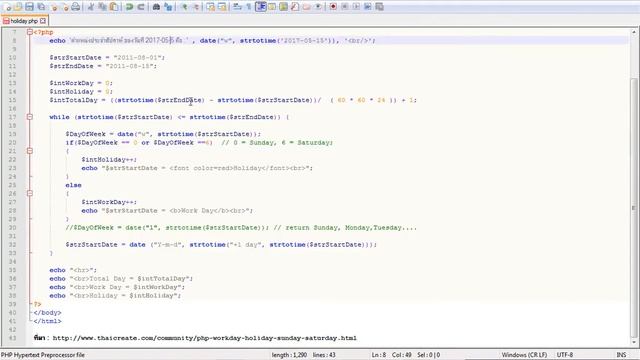
Task: Click the Close document toolbar icon
Action: (x=53, y=7)
